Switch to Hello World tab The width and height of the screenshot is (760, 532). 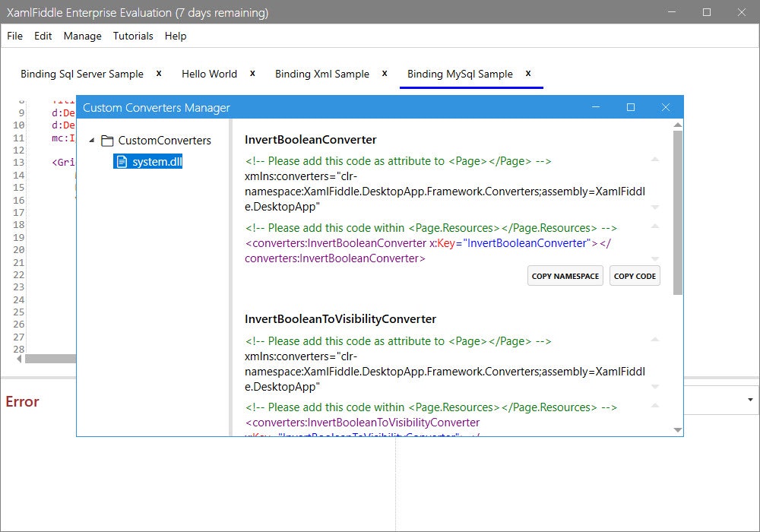[x=210, y=74]
